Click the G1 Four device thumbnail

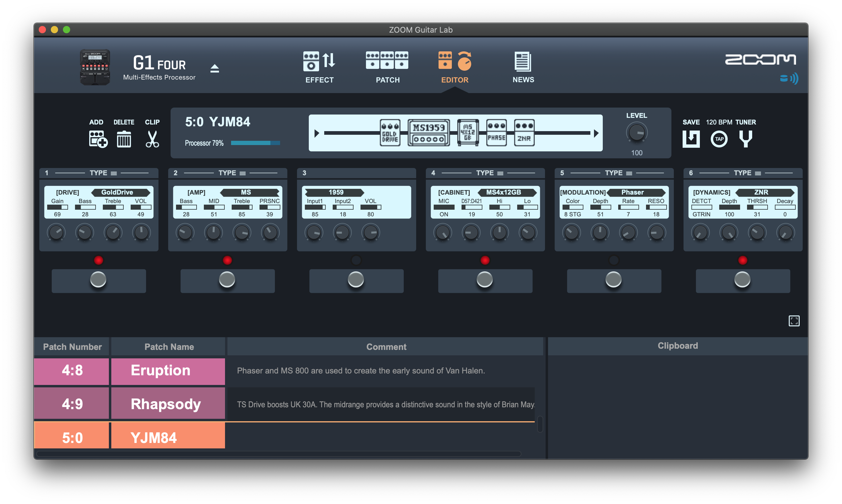click(x=95, y=67)
